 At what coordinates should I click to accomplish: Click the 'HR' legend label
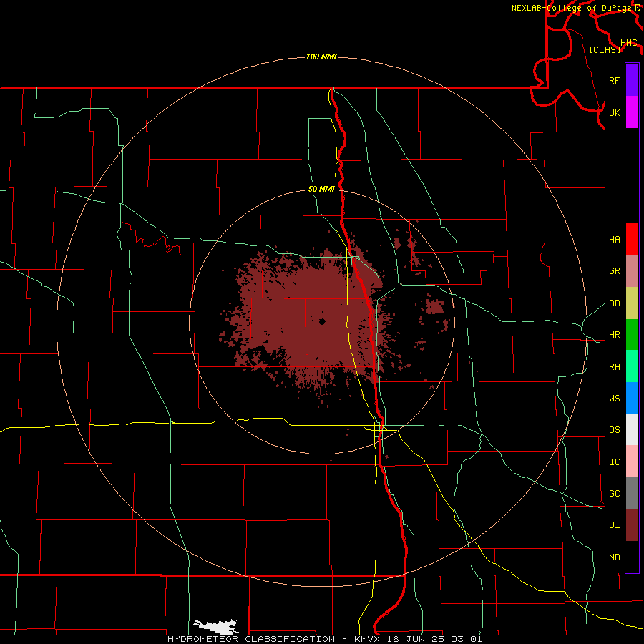pyautogui.click(x=614, y=335)
